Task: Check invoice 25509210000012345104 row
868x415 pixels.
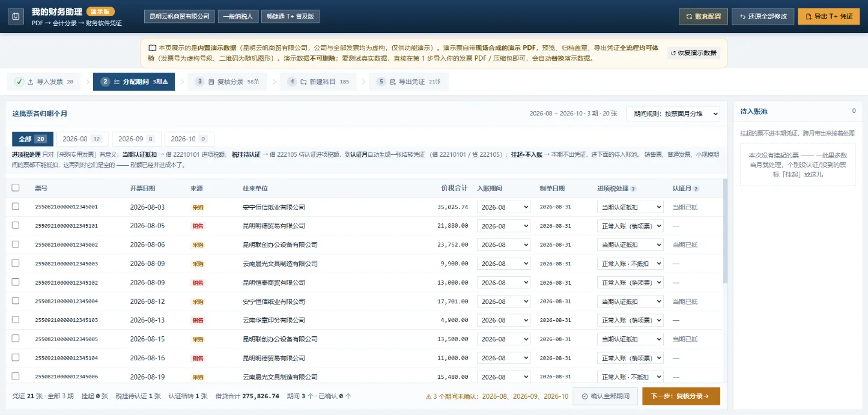Action: 16,358
